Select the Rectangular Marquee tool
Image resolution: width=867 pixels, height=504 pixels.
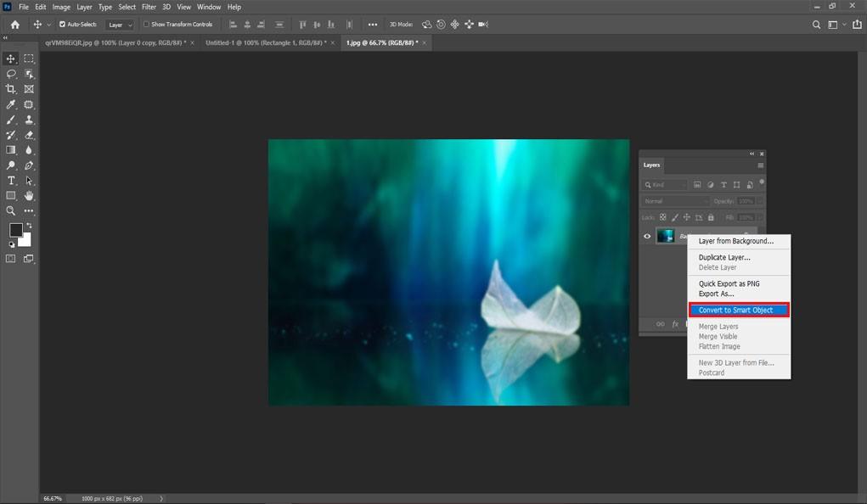[29, 59]
